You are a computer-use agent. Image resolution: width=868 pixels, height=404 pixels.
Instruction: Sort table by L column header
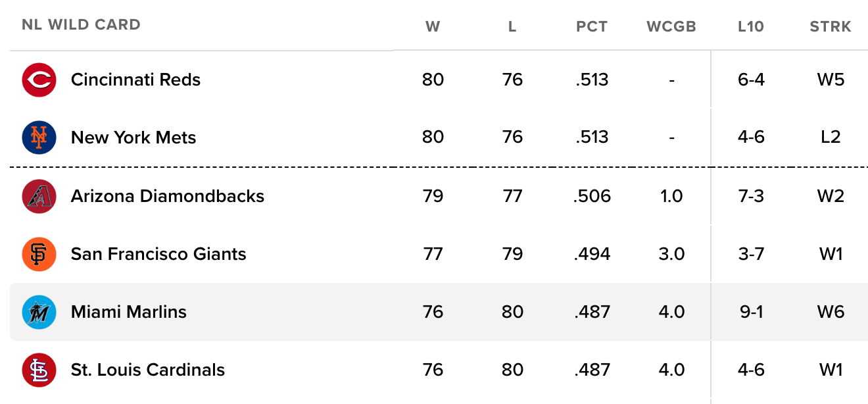click(x=512, y=27)
